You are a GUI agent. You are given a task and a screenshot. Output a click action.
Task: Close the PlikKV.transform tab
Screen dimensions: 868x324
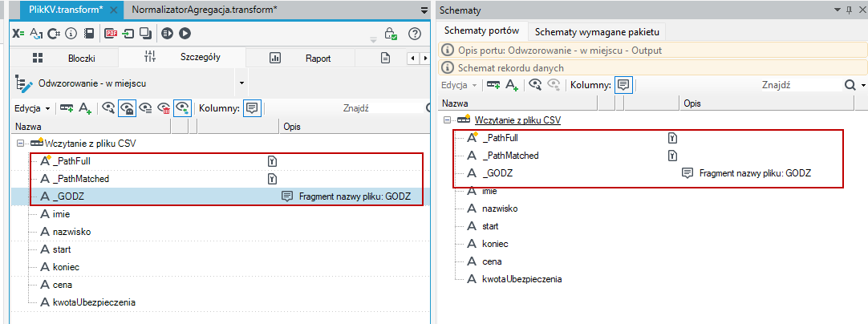pyautogui.click(x=113, y=10)
